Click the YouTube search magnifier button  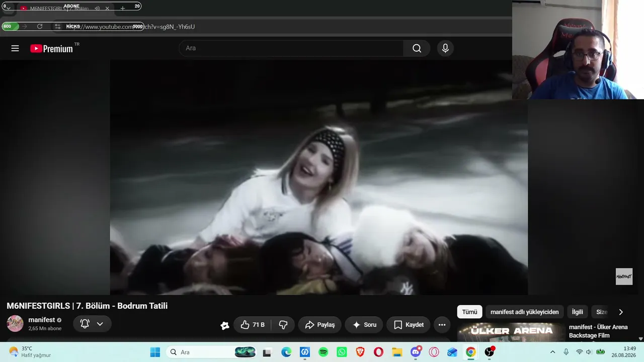coord(417,48)
